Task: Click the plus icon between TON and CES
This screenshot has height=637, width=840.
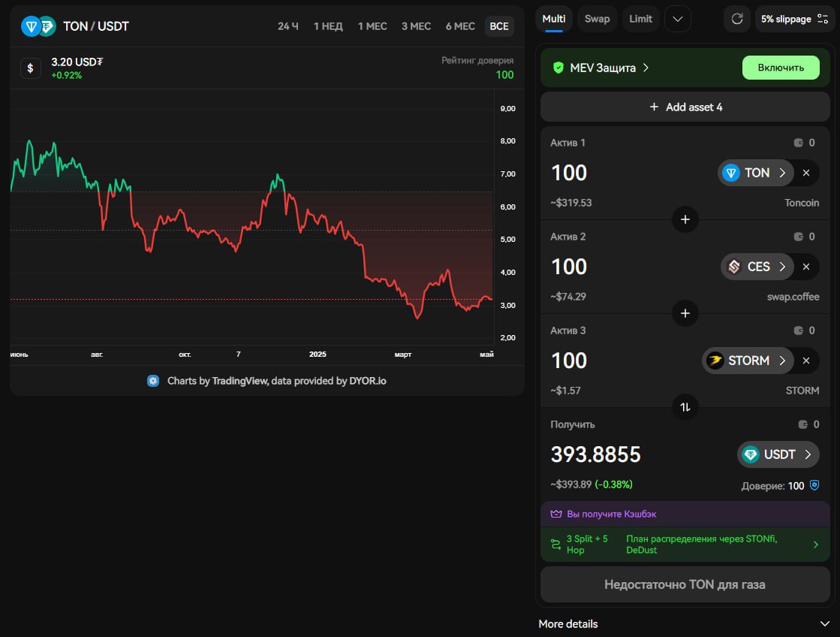Action: (x=685, y=219)
